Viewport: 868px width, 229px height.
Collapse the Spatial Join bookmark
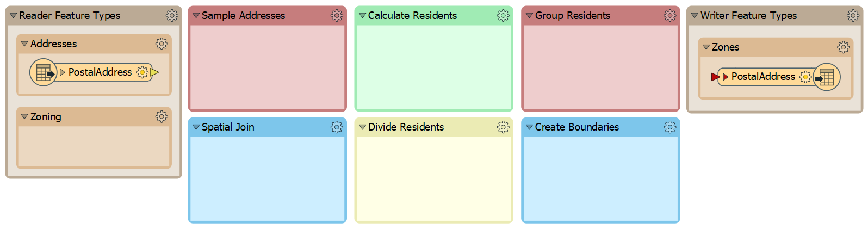click(x=196, y=127)
